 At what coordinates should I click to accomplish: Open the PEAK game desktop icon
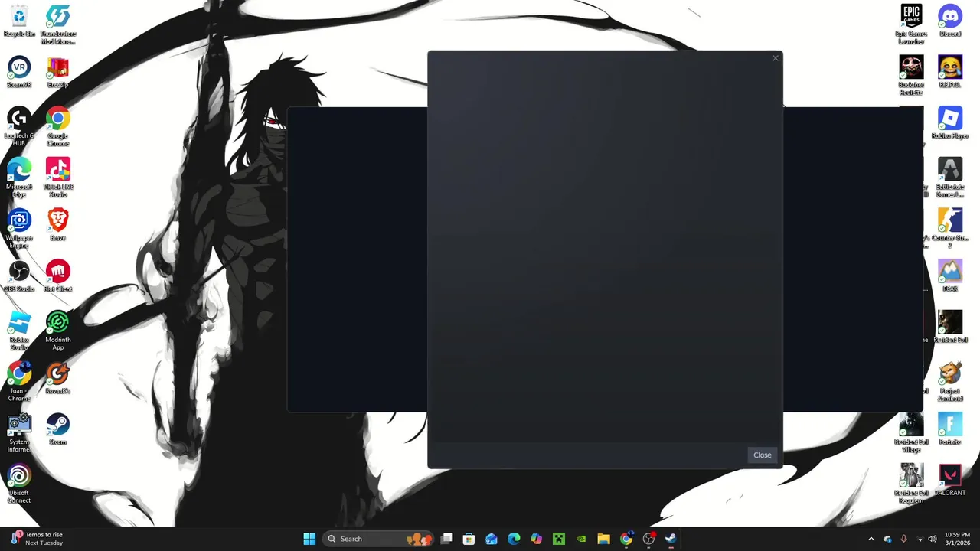click(x=950, y=276)
